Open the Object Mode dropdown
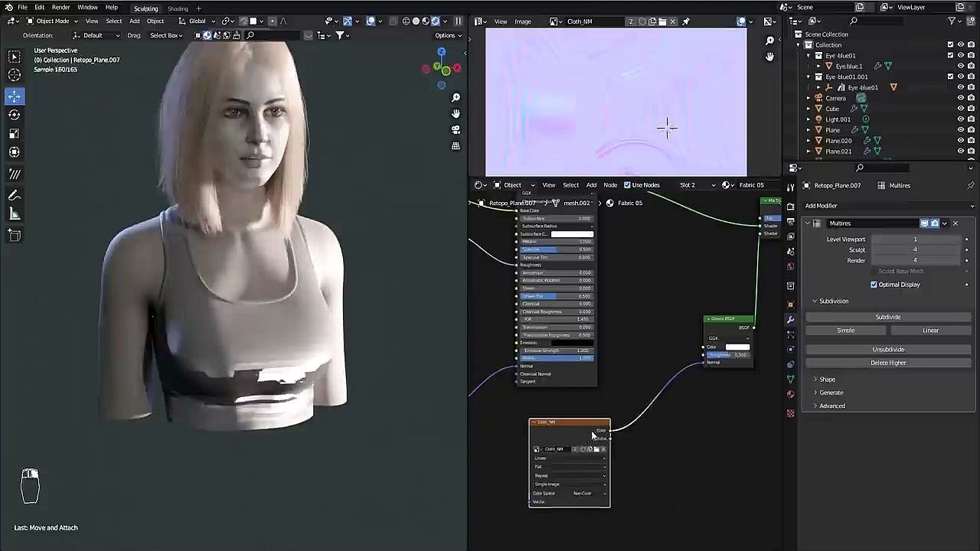980x551 pixels. [x=52, y=21]
